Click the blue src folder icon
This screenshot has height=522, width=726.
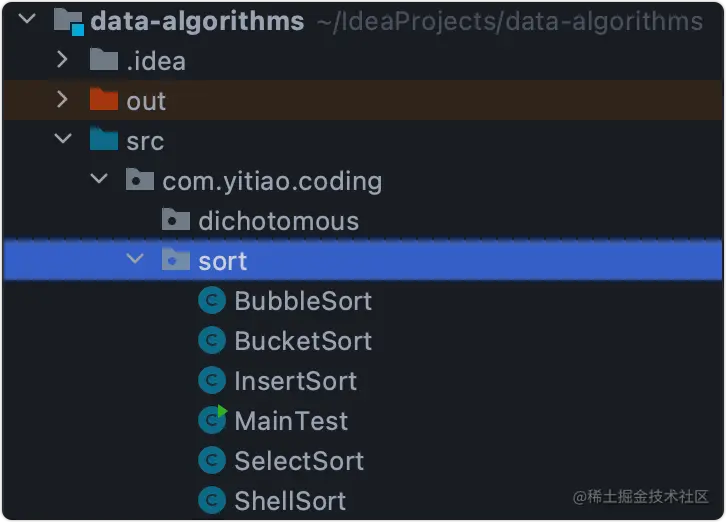click(103, 140)
